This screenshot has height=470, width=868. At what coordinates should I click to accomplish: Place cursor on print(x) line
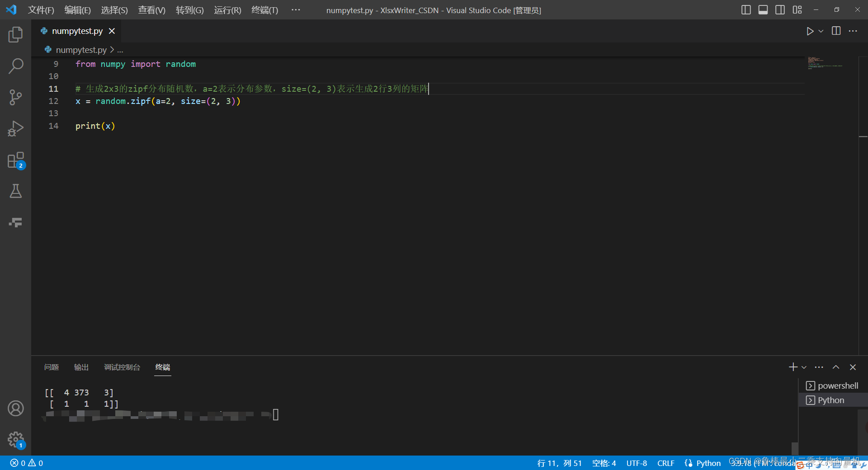pyautogui.click(x=95, y=126)
